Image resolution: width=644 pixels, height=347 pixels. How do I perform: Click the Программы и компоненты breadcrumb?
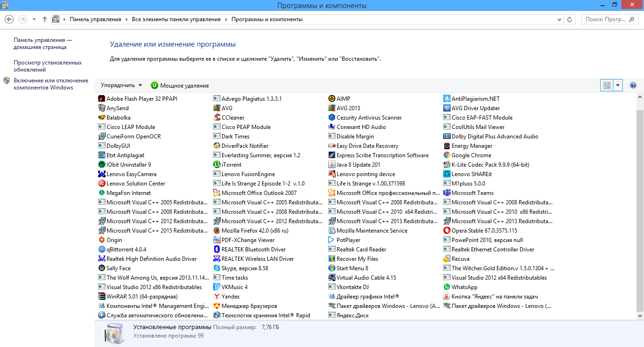(267, 19)
